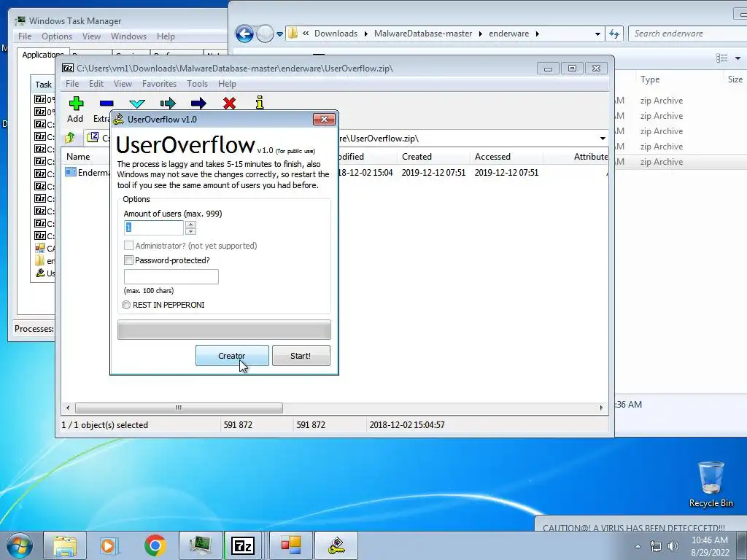Viewport: 747px width, 560px height.
Task: Click the refresh button in Explorer address bar
Action: [x=614, y=34]
